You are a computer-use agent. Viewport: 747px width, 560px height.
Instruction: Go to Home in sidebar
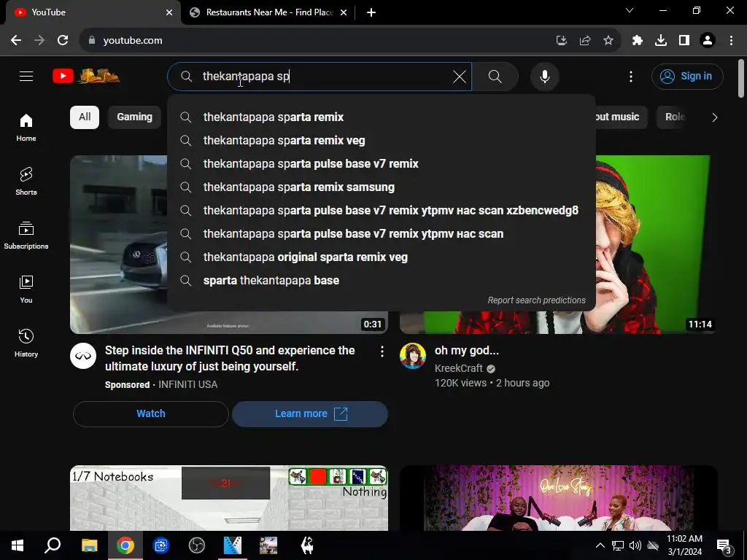[26, 128]
